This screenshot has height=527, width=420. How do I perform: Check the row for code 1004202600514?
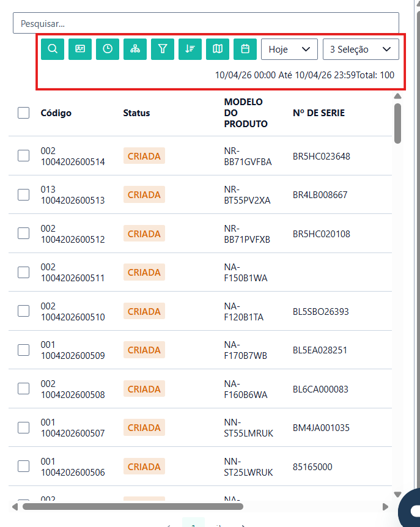tap(24, 156)
